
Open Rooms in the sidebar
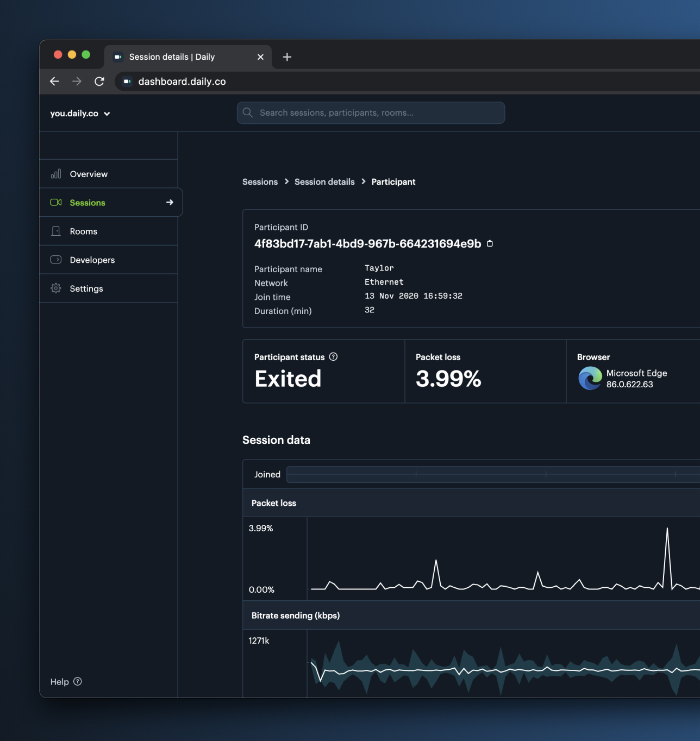pyautogui.click(x=109, y=231)
